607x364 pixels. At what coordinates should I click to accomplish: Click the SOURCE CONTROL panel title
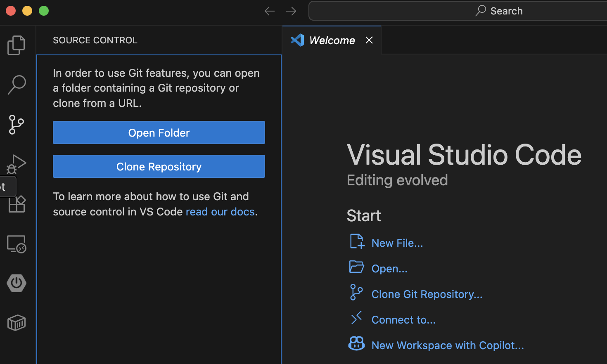[95, 40]
